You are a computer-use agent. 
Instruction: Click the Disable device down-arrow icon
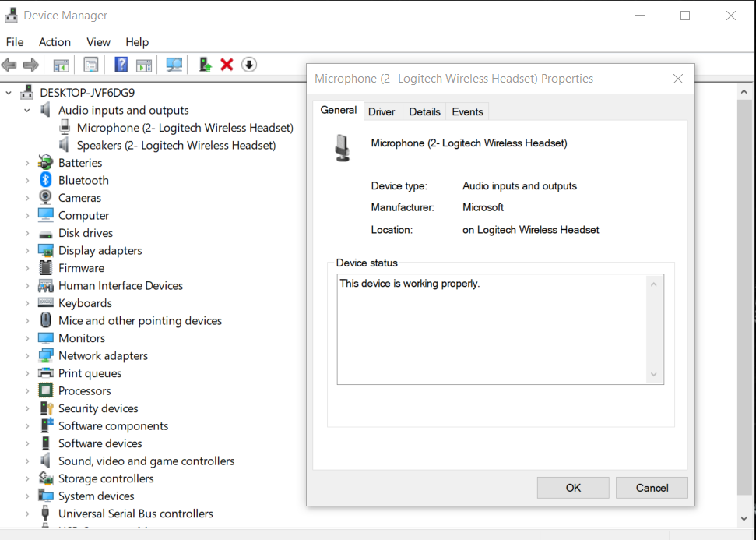tap(249, 65)
